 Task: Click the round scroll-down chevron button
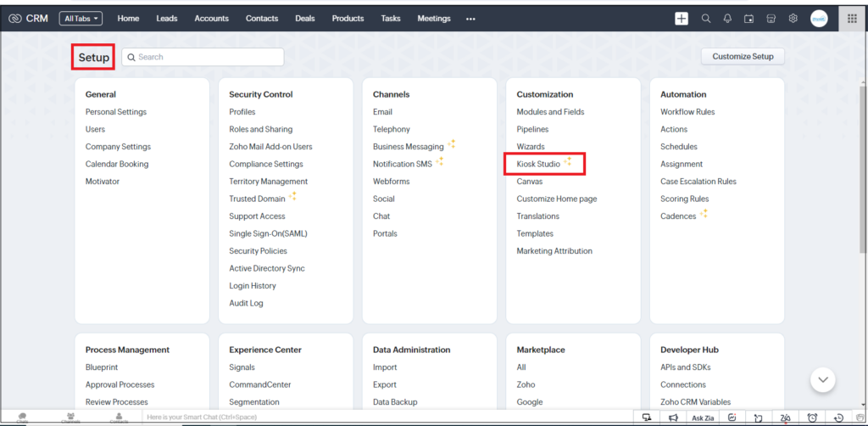click(x=822, y=379)
